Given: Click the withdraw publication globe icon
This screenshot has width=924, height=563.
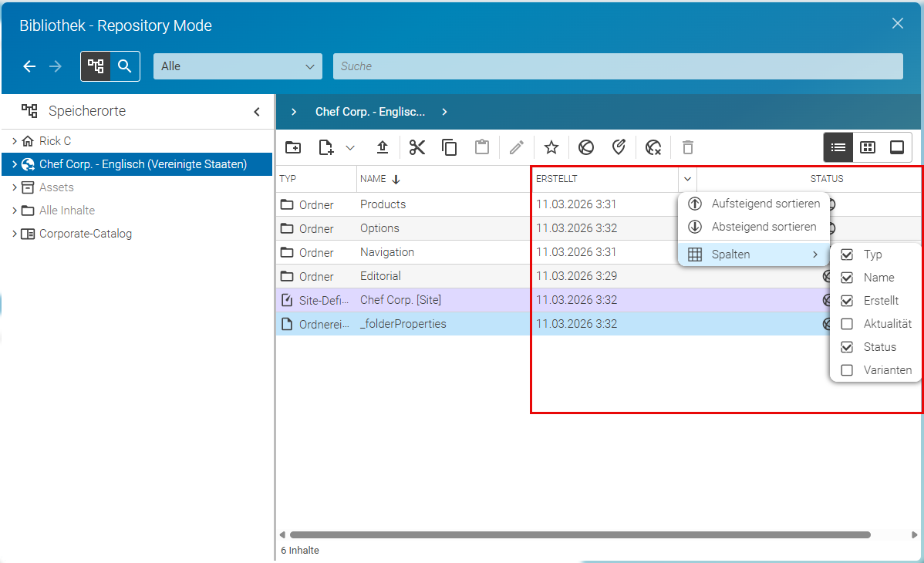Looking at the screenshot, I should (x=653, y=147).
